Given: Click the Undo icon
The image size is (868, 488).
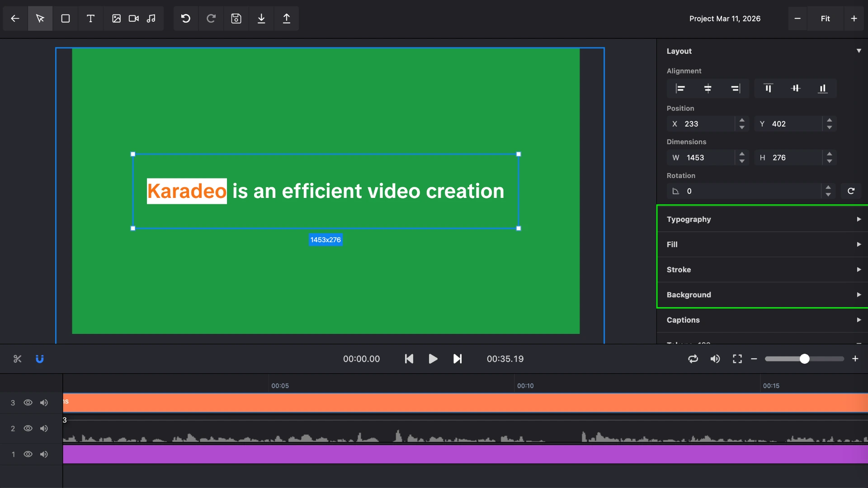Looking at the screenshot, I should pos(185,19).
